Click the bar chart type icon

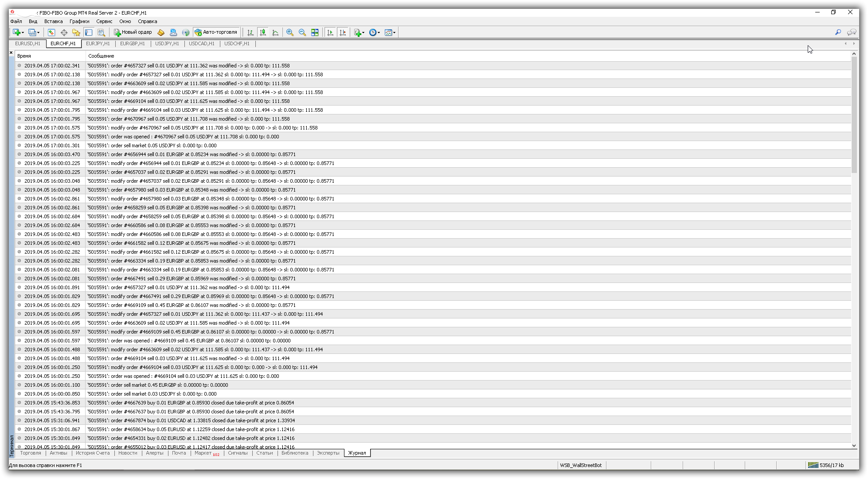point(250,32)
